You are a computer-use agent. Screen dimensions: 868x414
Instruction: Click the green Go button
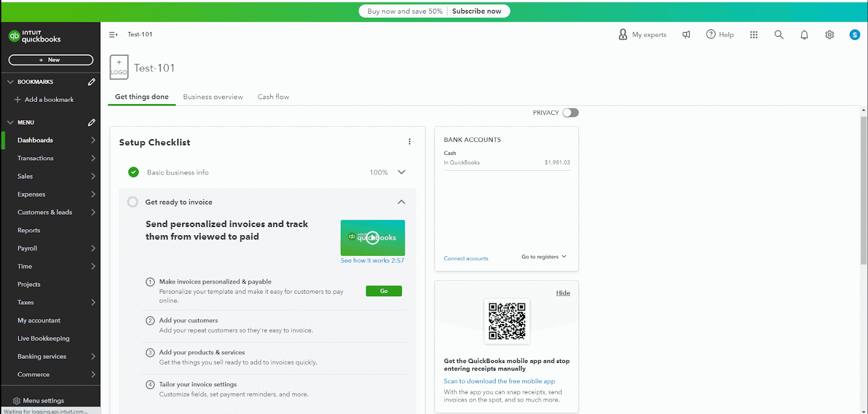(x=384, y=291)
